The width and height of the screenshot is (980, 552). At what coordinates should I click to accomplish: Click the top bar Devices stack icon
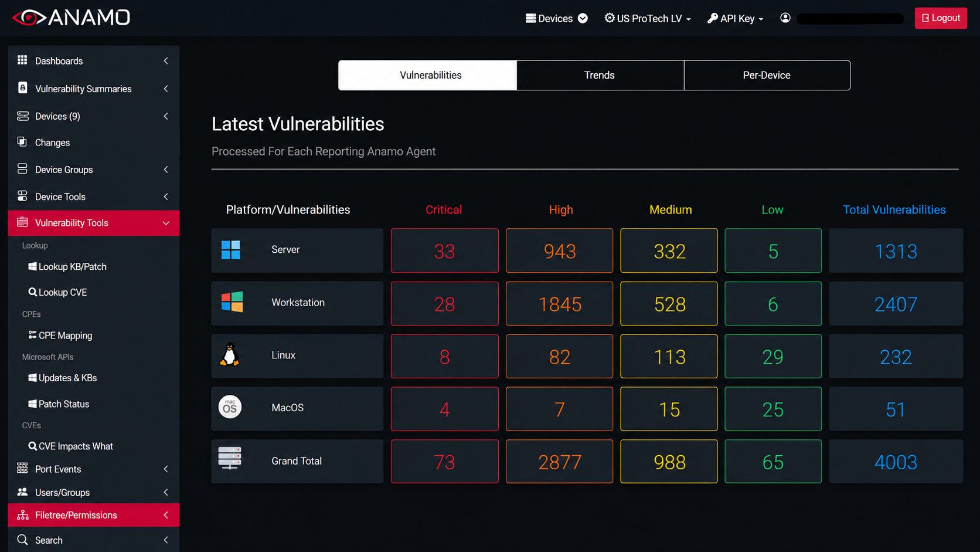[x=530, y=18]
